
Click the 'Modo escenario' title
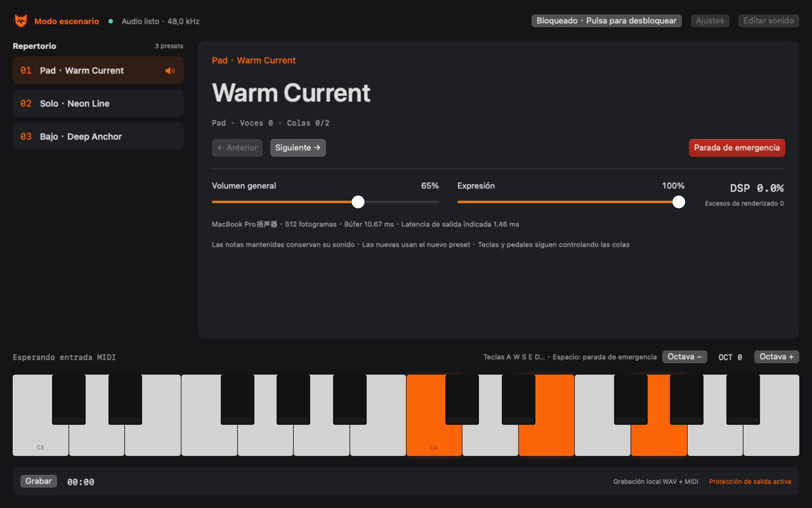point(66,22)
